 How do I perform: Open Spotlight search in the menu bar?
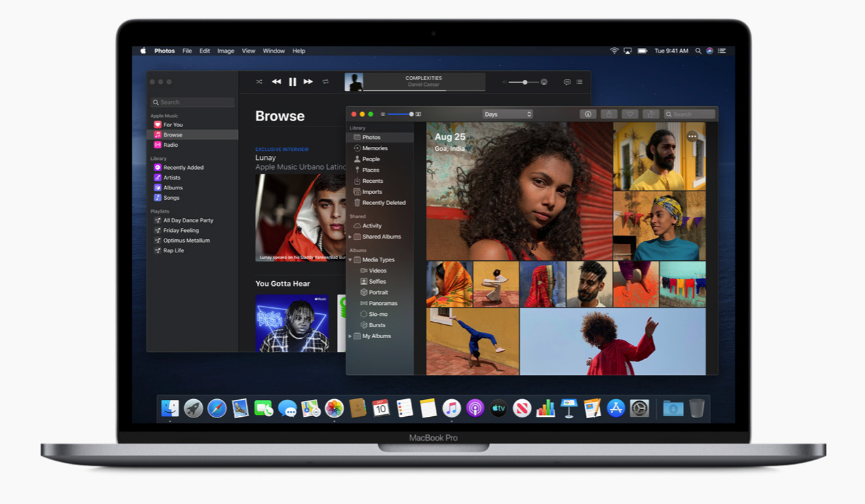[698, 50]
